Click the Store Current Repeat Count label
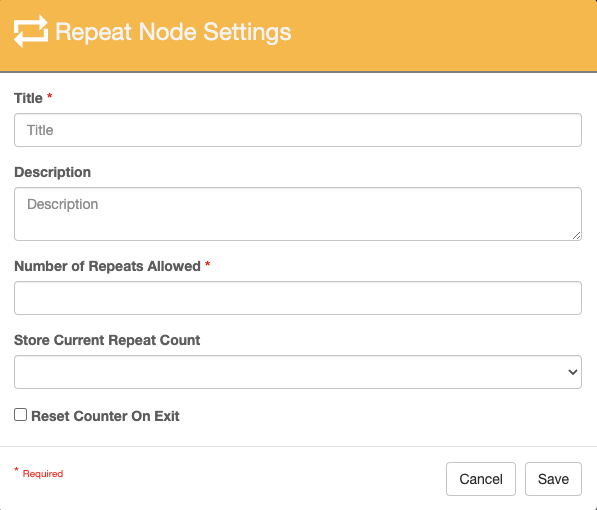Image resolution: width=597 pixels, height=510 pixels. pyautogui.click(x=107, y=340)
